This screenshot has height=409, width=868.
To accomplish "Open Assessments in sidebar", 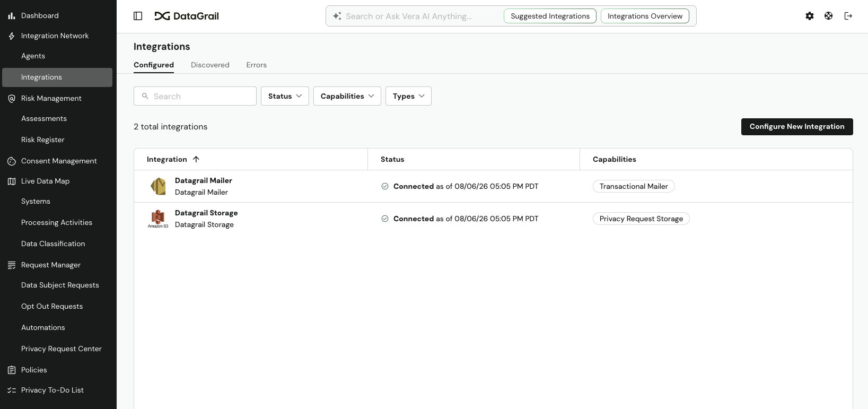I will point(44,119).
